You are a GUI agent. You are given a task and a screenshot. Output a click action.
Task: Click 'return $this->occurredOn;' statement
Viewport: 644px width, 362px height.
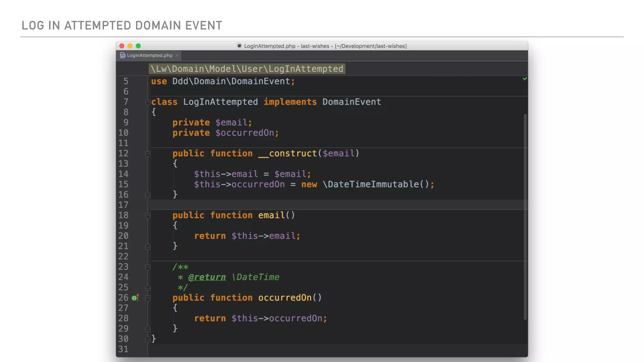tap(261, 318)
